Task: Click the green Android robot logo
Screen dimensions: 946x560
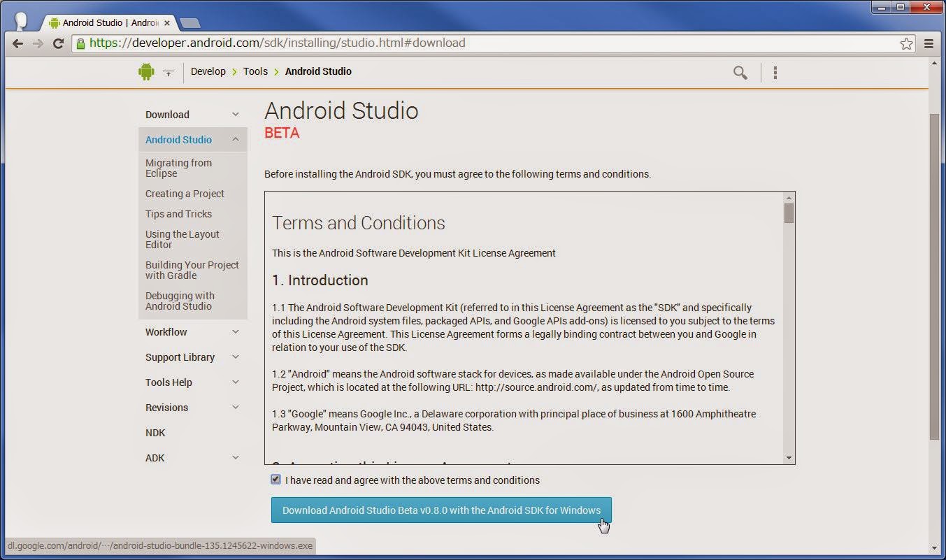Action: [146, 71]
